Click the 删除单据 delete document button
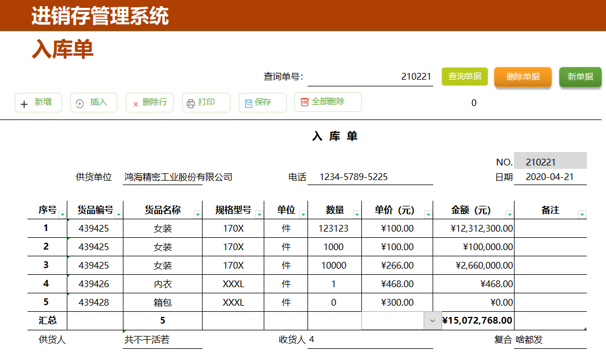The width and height of the screenshot is (606, 364). [522, 77]
